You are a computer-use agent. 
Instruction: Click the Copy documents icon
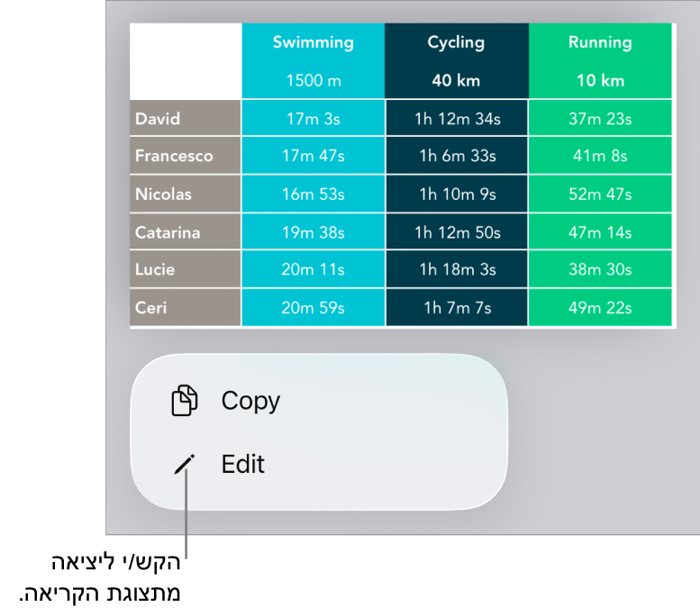(185, 401)
